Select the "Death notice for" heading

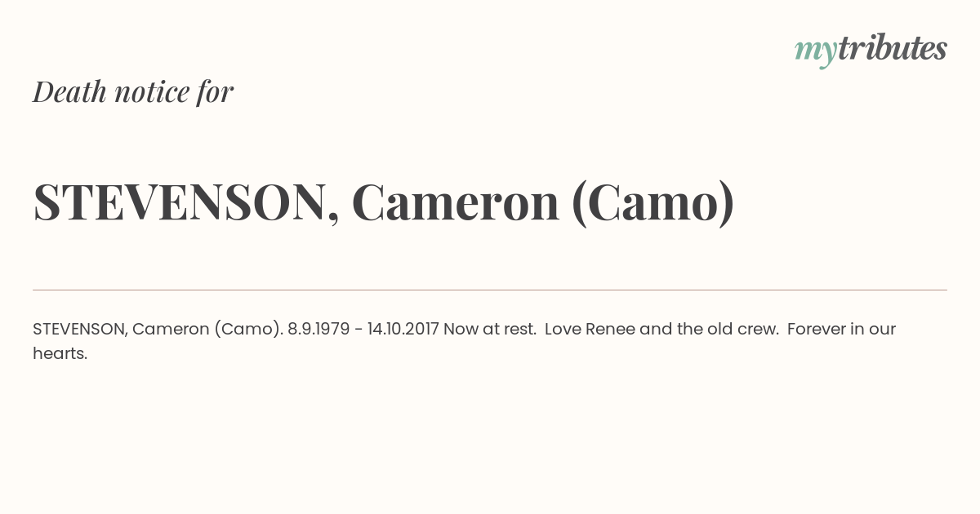click(x=133, y=91)
